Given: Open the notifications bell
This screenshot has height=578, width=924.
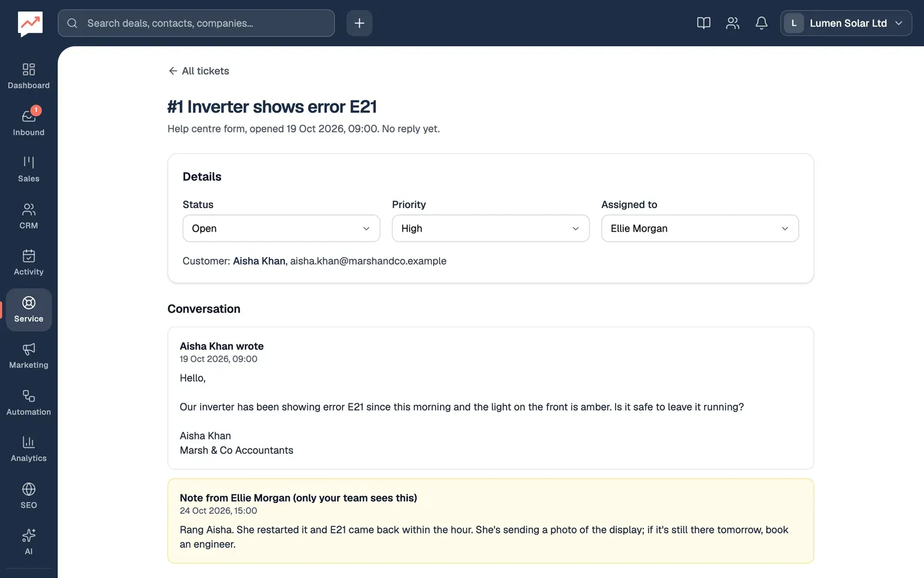Looking at the screenshot, I should (761, 23).
